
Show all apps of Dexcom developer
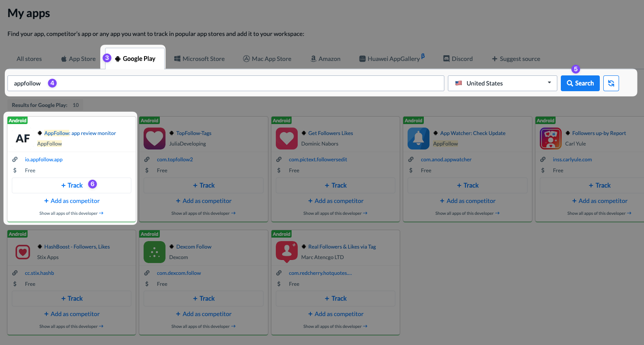[x=204, y=326]
